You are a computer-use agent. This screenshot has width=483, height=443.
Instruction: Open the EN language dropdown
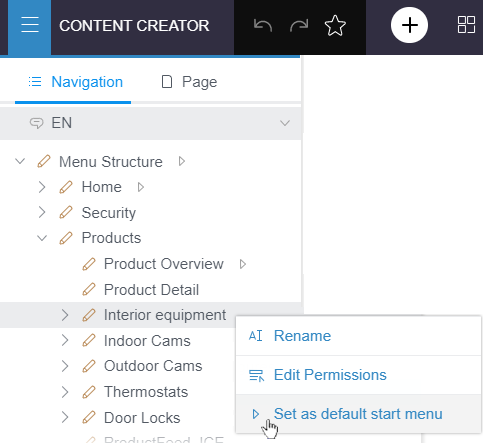click(x=150, y=123)
